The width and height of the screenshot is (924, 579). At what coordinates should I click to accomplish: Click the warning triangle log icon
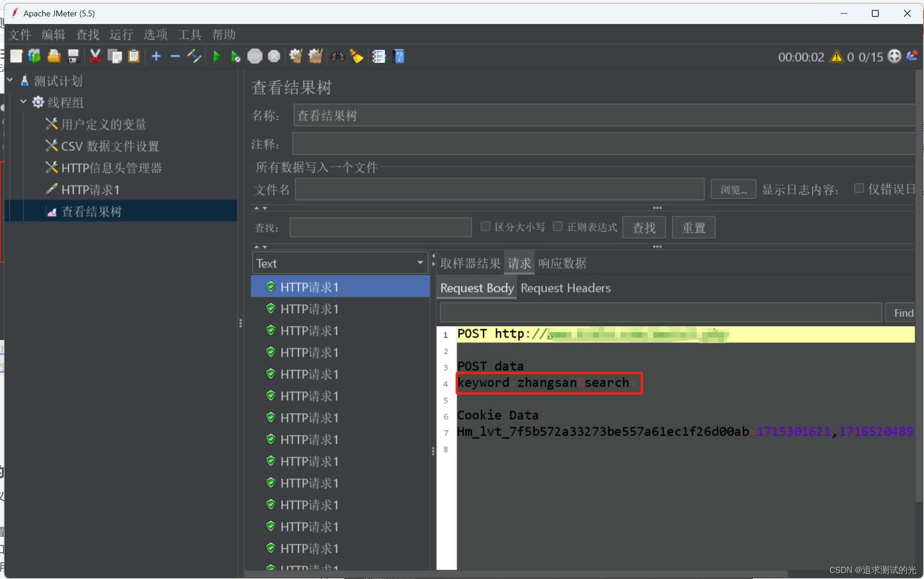click(x=836, y=57)
